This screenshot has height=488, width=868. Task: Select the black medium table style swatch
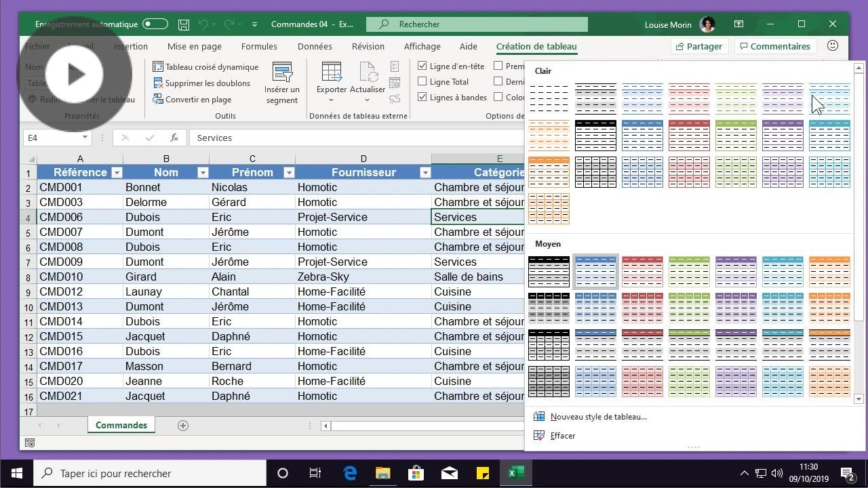tap(549, 271)
